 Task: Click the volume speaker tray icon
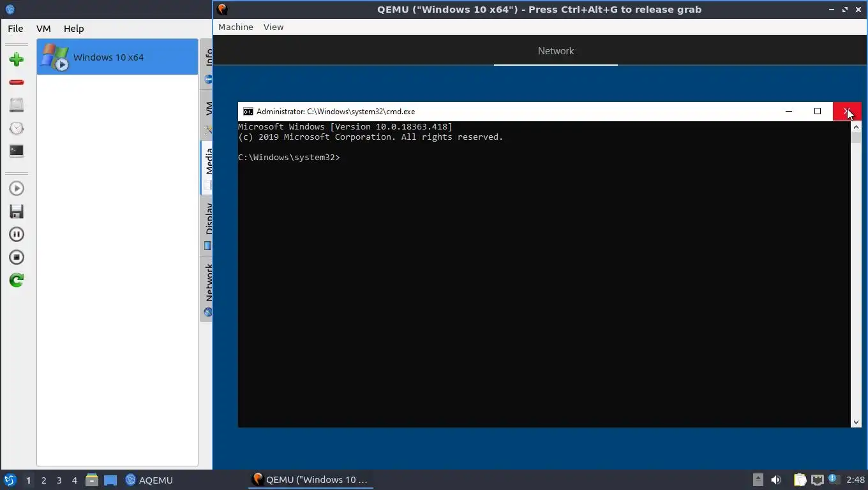click(x=776, y=480)
